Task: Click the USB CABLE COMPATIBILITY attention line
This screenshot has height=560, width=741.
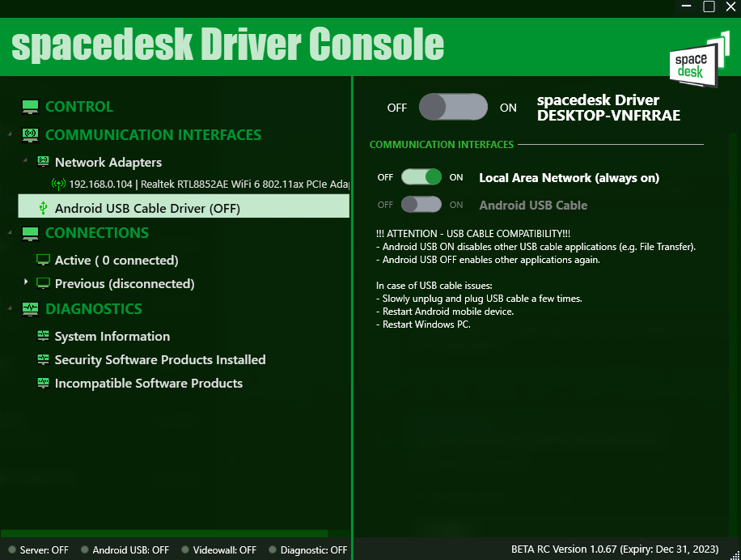Action: click(473, 233)
